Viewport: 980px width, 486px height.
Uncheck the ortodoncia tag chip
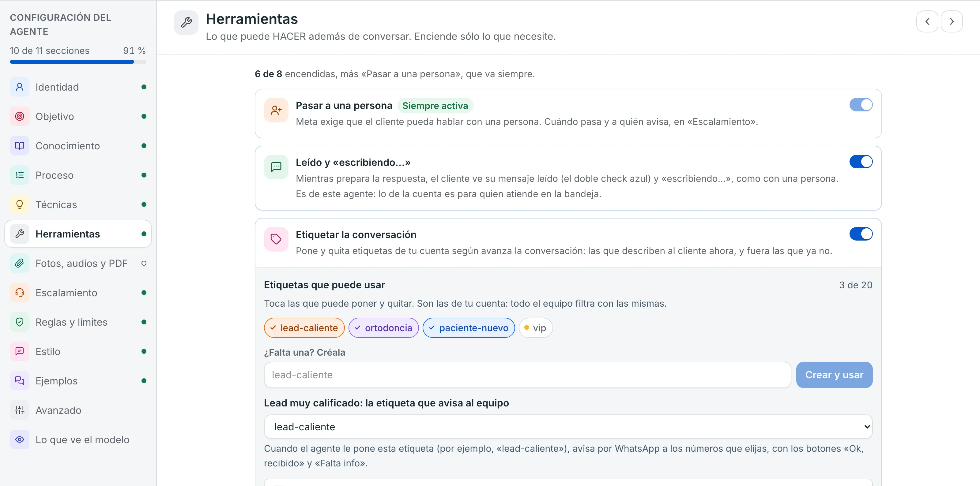(x=383, y=328)
